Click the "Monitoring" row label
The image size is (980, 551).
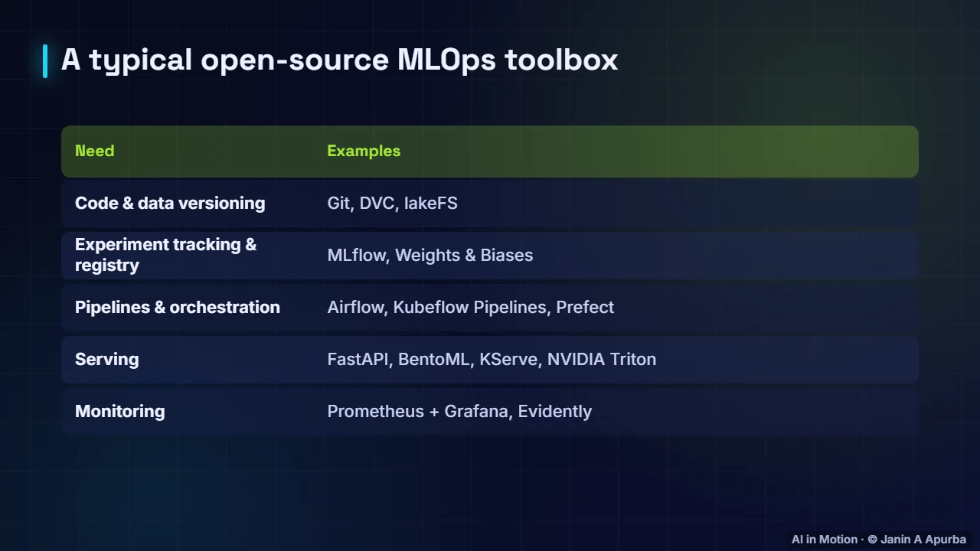tap(119, 411)
